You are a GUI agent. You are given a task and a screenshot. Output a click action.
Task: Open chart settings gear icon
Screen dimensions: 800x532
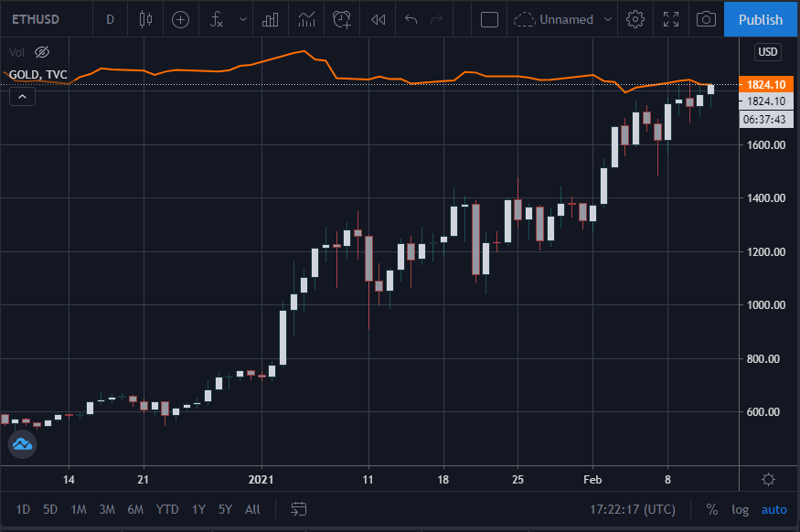(x=635, y=19)
